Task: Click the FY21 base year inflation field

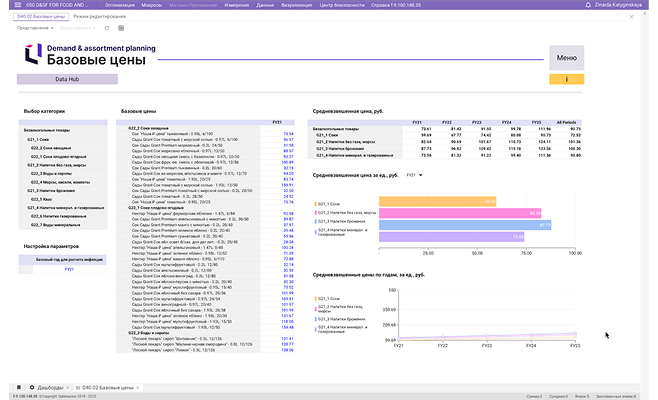Action: point(70,270)
